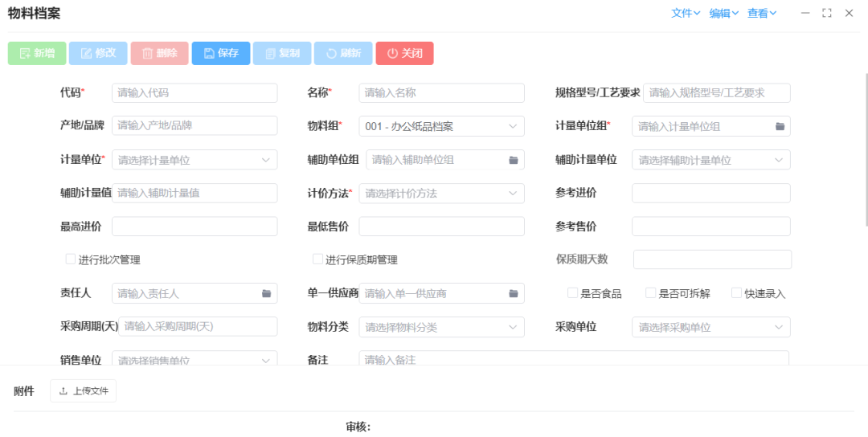The image size is (868, 437).
Task: Click the 审核: label text
Action: (358, 427)
